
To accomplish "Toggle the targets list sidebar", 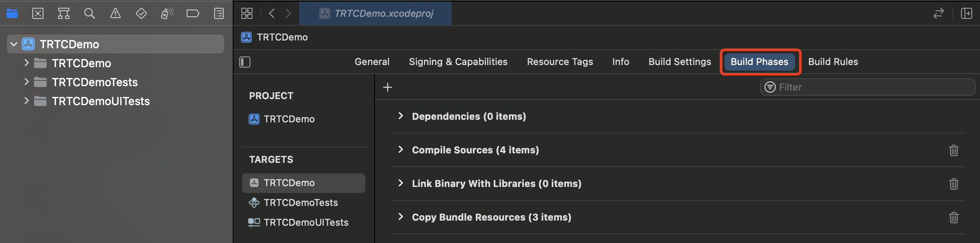I will 245,62.
